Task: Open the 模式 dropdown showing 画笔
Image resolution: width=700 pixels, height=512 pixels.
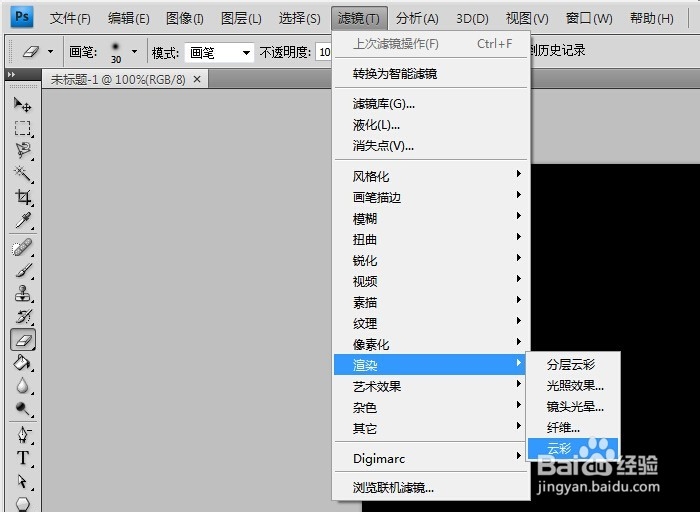Action: (x=219, y=53)
